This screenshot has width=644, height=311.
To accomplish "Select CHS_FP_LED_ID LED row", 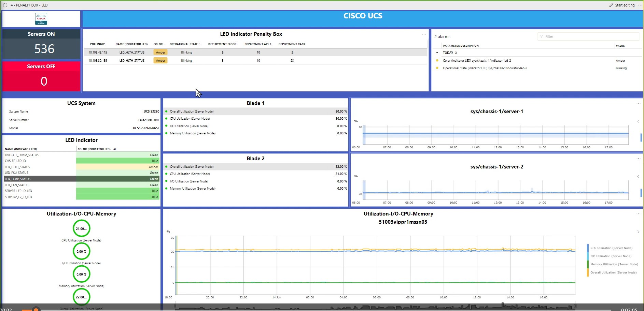I will coord(82,161).
